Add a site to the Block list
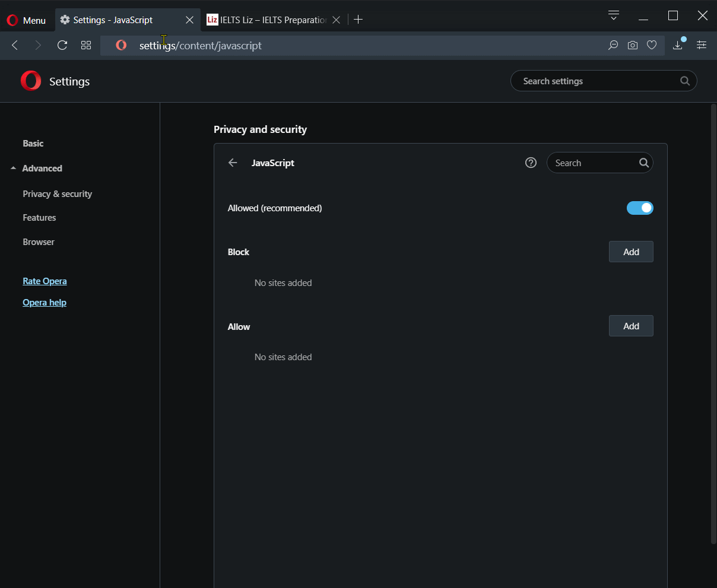This screenshot has height=588, width=717. pyautogui.click(x=631, y=252)
